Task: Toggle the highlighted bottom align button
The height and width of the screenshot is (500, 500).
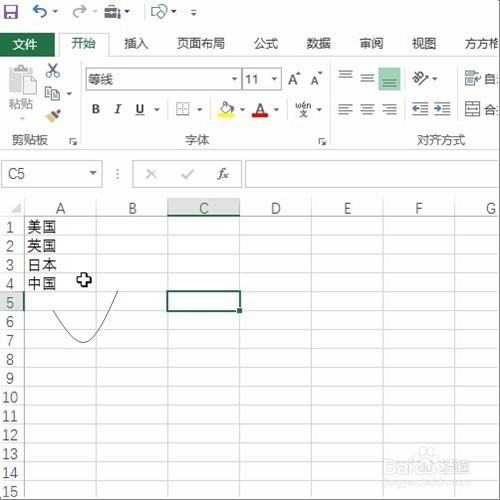Action: tap(389, 79)
